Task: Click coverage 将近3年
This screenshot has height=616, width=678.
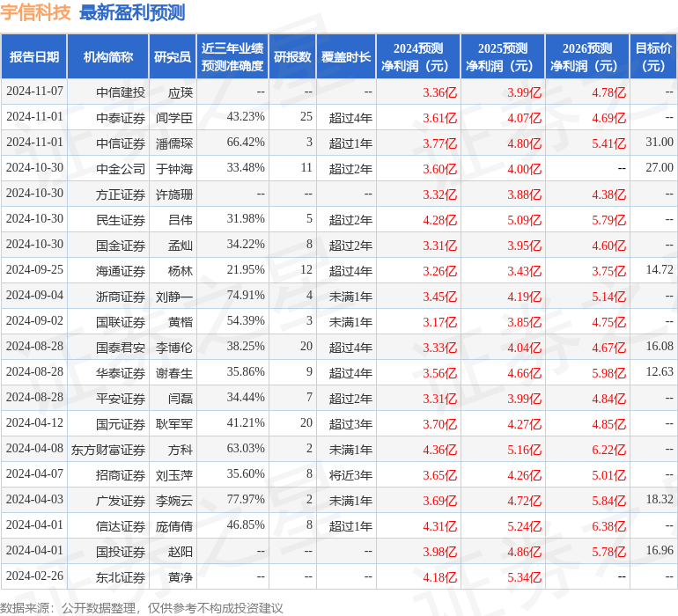Action: [x=350, y=475]
